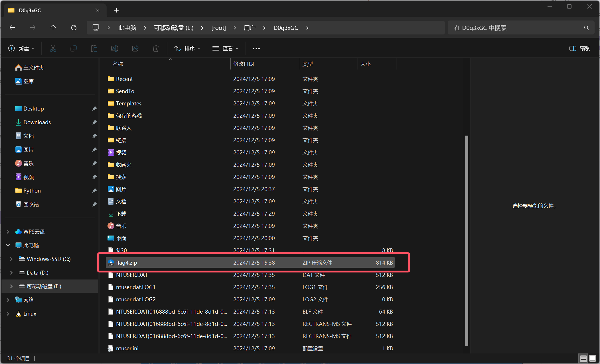Select the SendTo folder
The image size is (600, 364).
point(250,91)
